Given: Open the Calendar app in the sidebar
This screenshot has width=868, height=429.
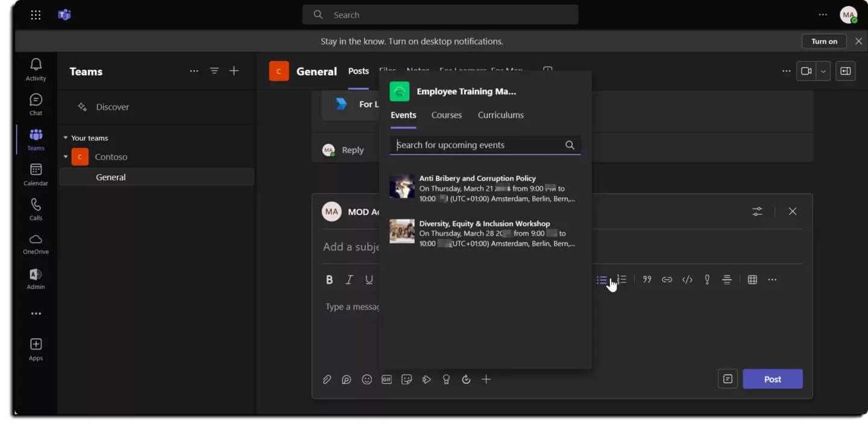Looking at the screenshot, I should [x=36, y=174].
